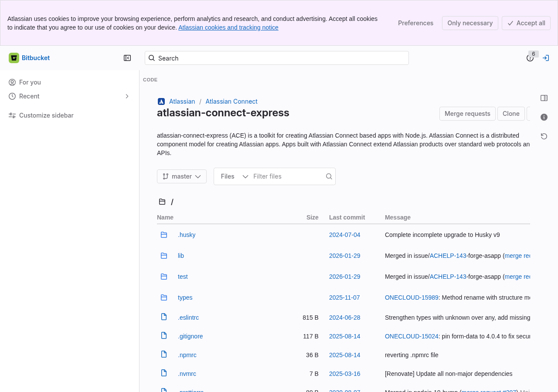Open the ACHELP-143 link in the lib row
The image size is (558, 392).
click(448, 256)
